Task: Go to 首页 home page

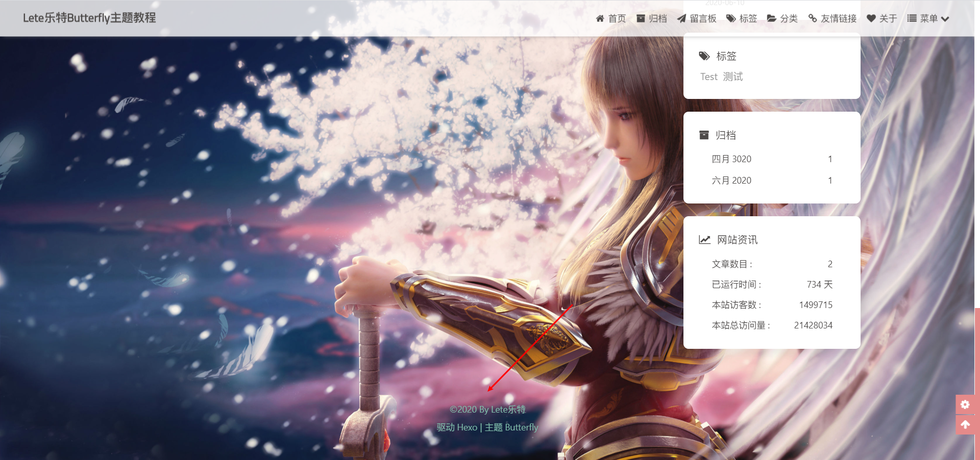Action: point(617,18)
